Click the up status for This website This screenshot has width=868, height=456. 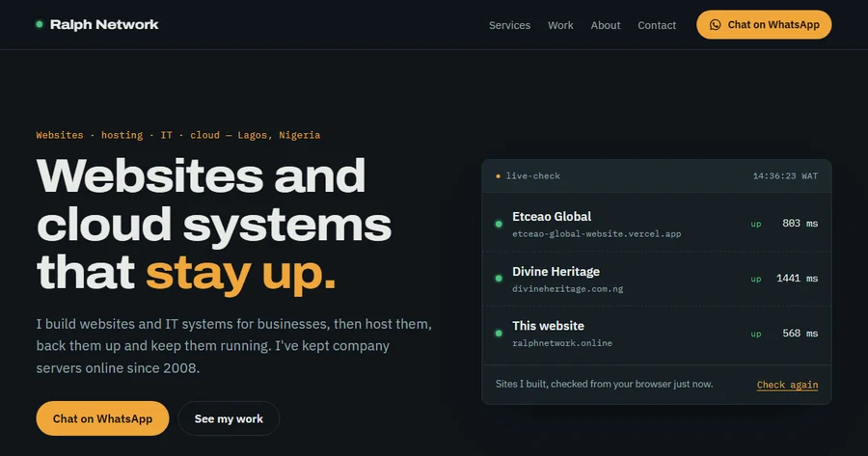pyautogui.click(x=755, y=334)
